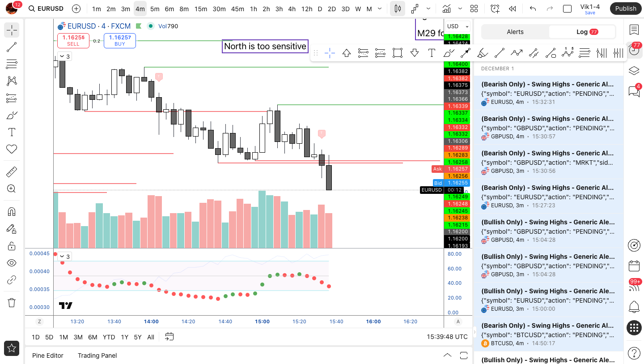Click the 15:39:48 UTC timezone clock
The height and width of the screenshot is (364, 644).
coord(447,337)
